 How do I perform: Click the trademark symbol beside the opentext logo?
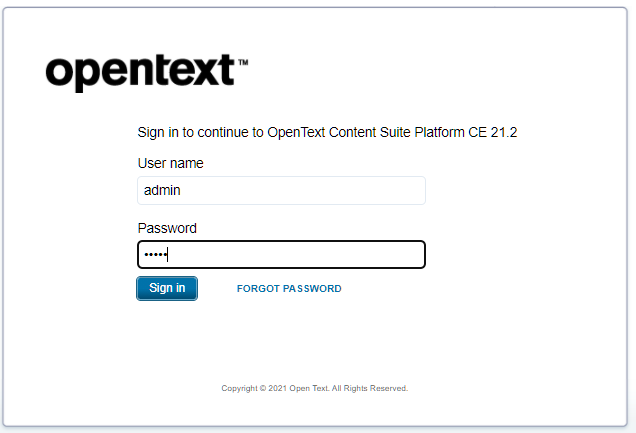pyautogui.click(x=243, y=62)
